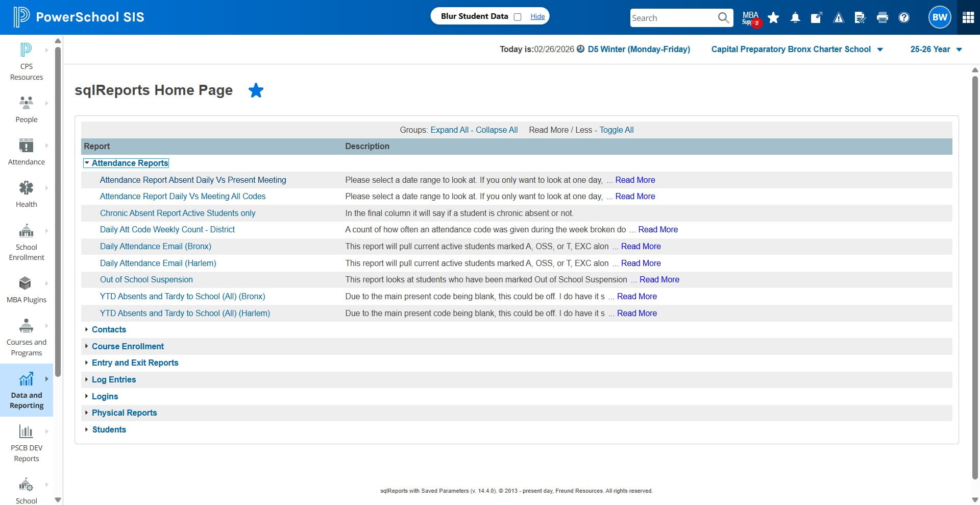980x505 pixels.
Task: Open Daily Attendance Email (Harlem) report
Action: (x=158, y=263)
